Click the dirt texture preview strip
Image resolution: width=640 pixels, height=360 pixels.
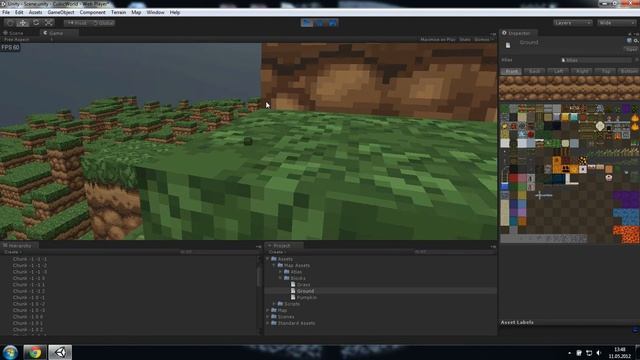coord(569,88)
